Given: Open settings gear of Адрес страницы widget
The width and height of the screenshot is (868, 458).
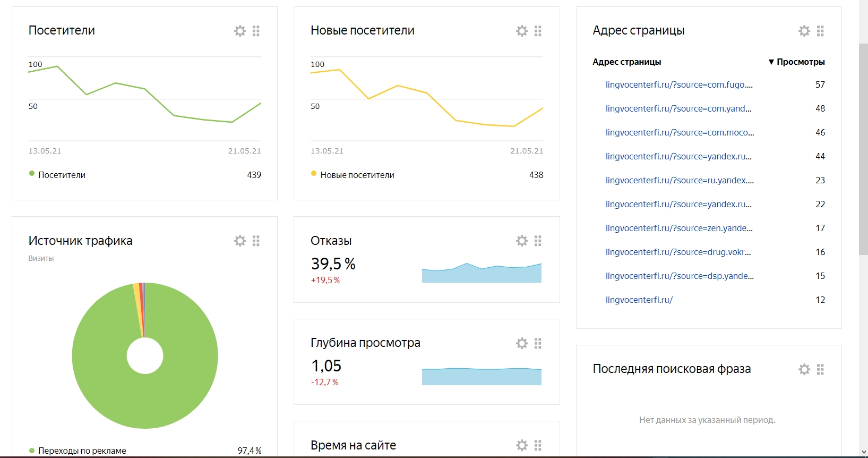Looking at the screenshot, I should (x=804, y=31).
